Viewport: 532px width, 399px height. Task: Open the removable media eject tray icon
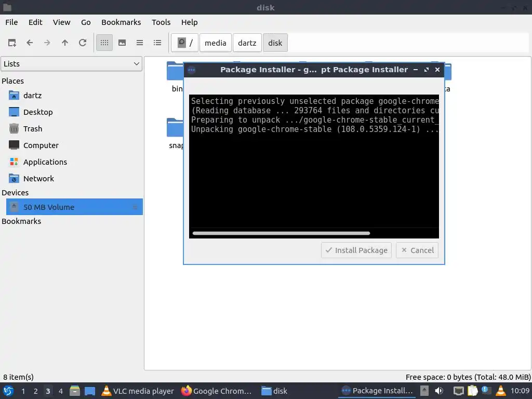click(x=424, y=391)
